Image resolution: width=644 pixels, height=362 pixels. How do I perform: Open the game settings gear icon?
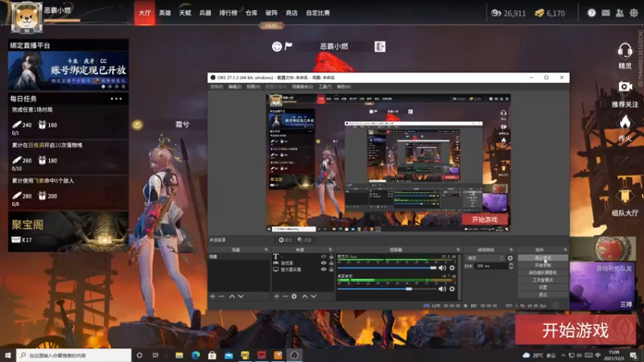[634, 13]
